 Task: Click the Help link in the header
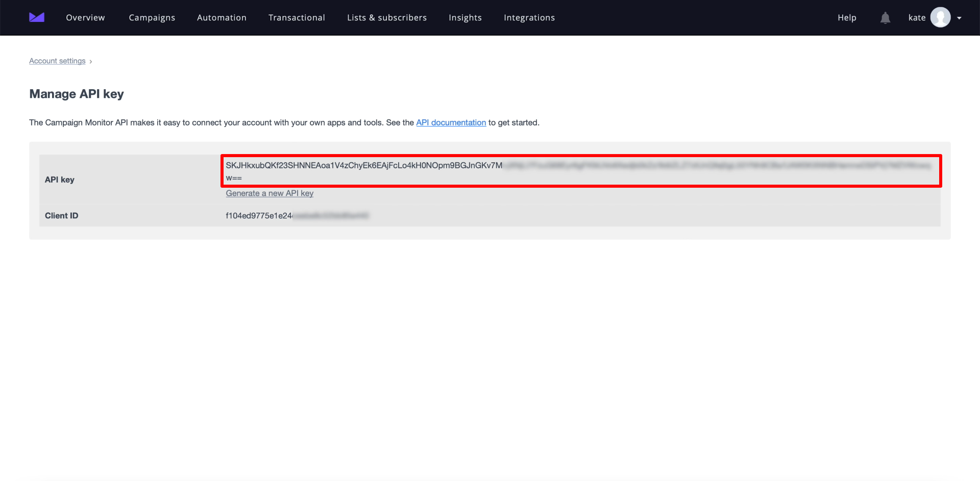tap(847, 17)
